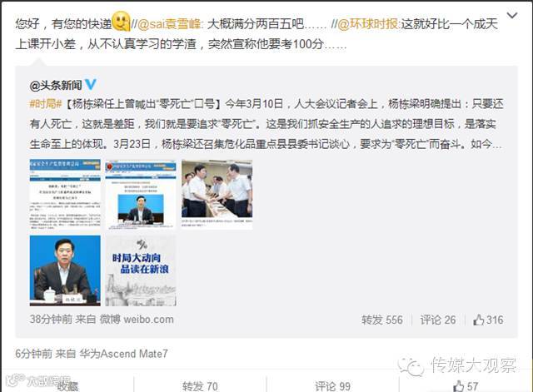The width and height of the screenshot is (533, 392).
Task: View the handshake meeting photo thumbnail
Action: [217, 195]
